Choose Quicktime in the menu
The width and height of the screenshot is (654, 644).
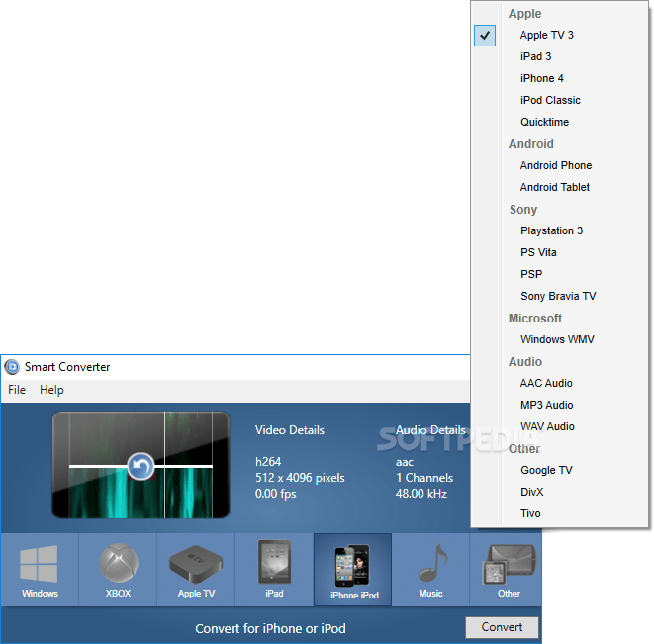pos(559,122)
